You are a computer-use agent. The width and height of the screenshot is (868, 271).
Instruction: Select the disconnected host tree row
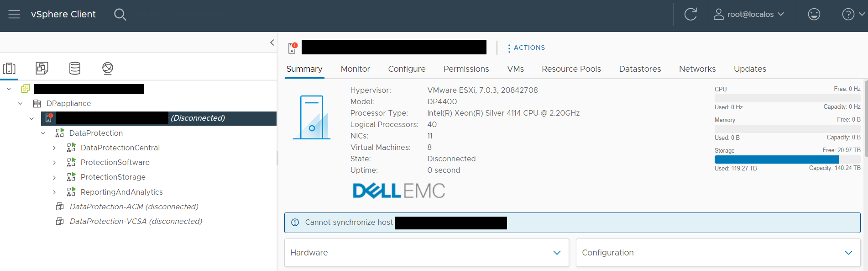point(158,118)
